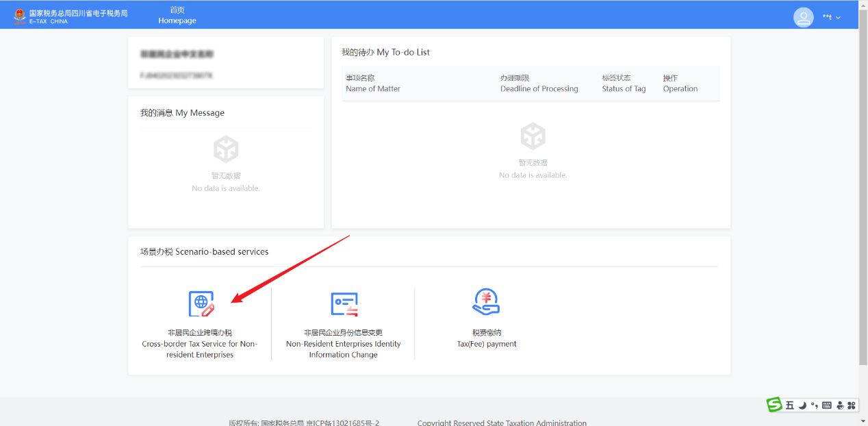Click the user avatar icon
This screenshot has width=868, height=426.
point(803,17)
